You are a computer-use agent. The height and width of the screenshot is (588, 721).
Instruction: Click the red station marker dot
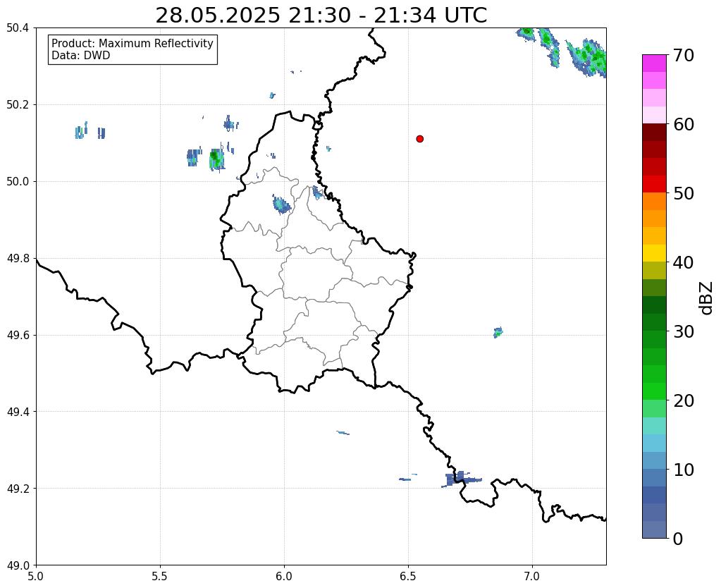(419, 139)
